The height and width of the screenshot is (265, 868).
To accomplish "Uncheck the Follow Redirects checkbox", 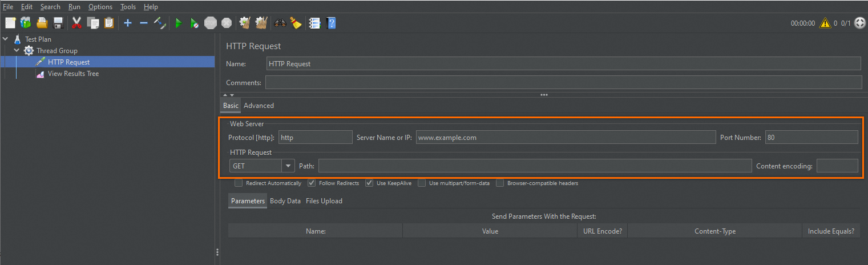I will coord(312,183).
